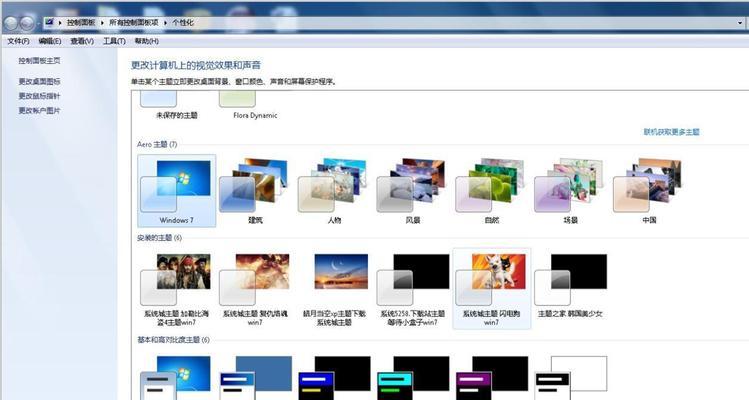The width and height of the screenshot is (749, 400).
Task: Choose the 场景 Aero theme
Action: [x=570, y=191]
